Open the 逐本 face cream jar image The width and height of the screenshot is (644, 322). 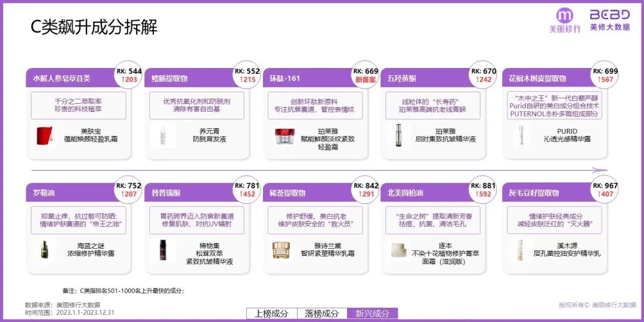[x=398, y=250]
